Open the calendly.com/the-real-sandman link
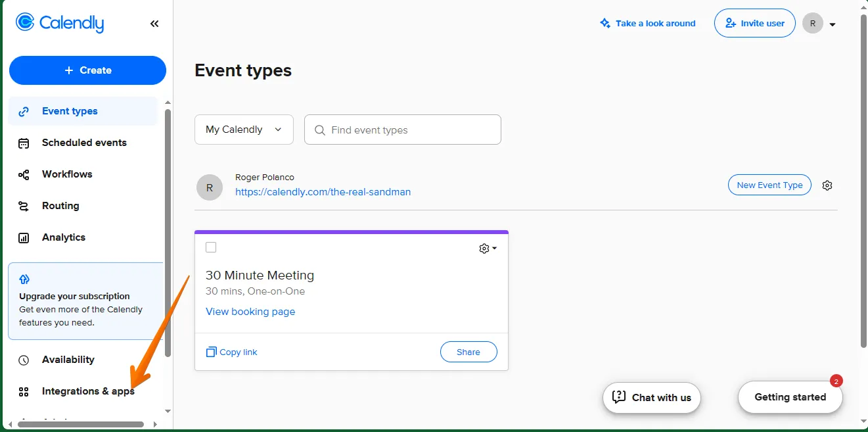 pos(323,192)
